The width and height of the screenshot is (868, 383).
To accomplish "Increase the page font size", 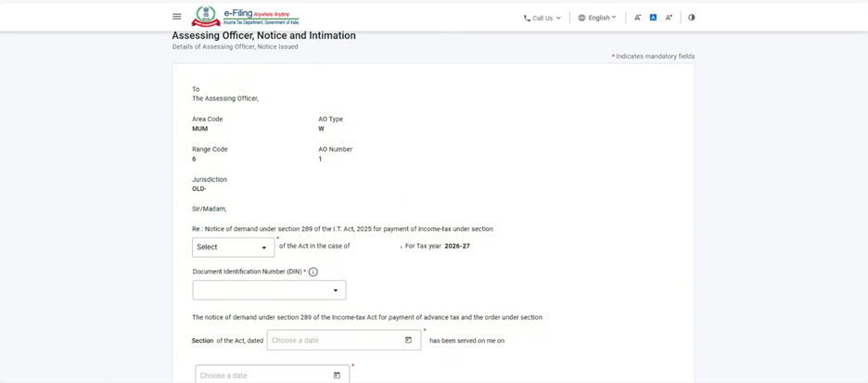I will (x=669, y=18).
